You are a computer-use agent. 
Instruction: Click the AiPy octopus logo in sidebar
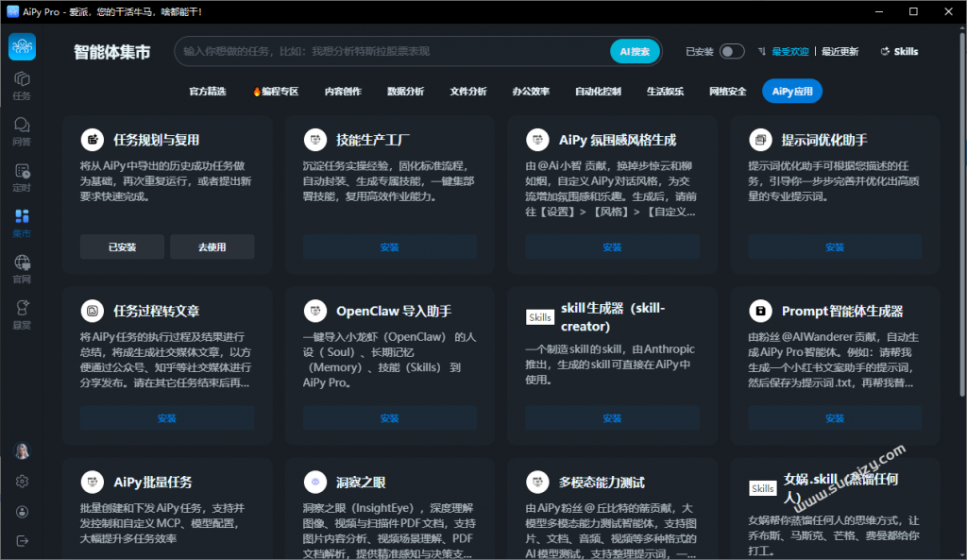(x=23, y=47)
